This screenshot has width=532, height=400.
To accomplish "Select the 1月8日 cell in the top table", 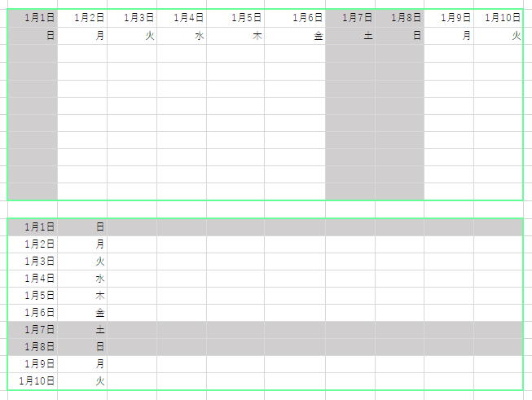I will [x=400, y=18].
